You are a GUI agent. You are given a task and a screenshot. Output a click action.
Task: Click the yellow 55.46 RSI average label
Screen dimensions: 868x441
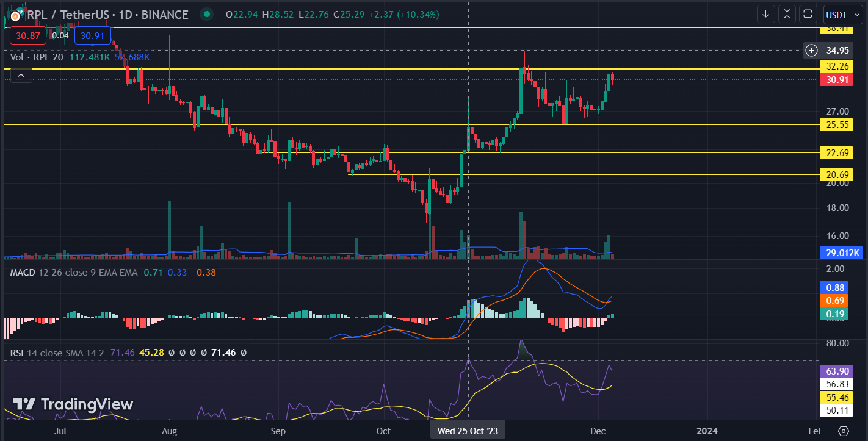click(836, 397)
